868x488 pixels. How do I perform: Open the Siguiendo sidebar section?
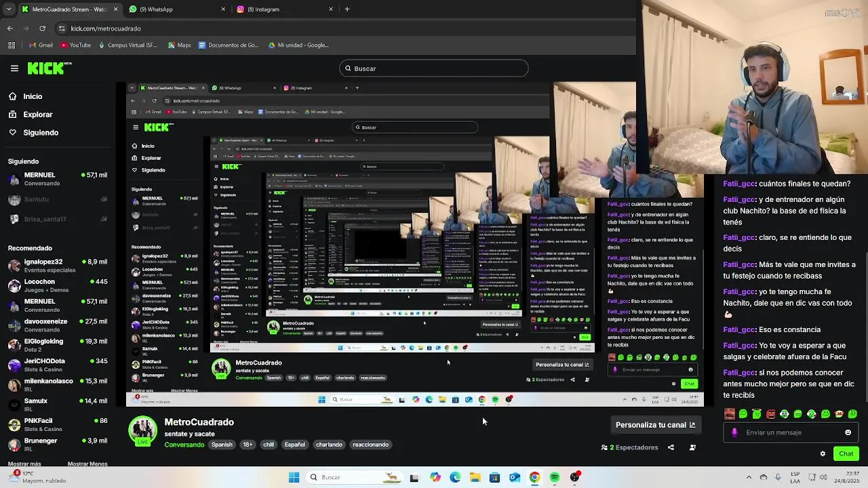coord(33,132)
